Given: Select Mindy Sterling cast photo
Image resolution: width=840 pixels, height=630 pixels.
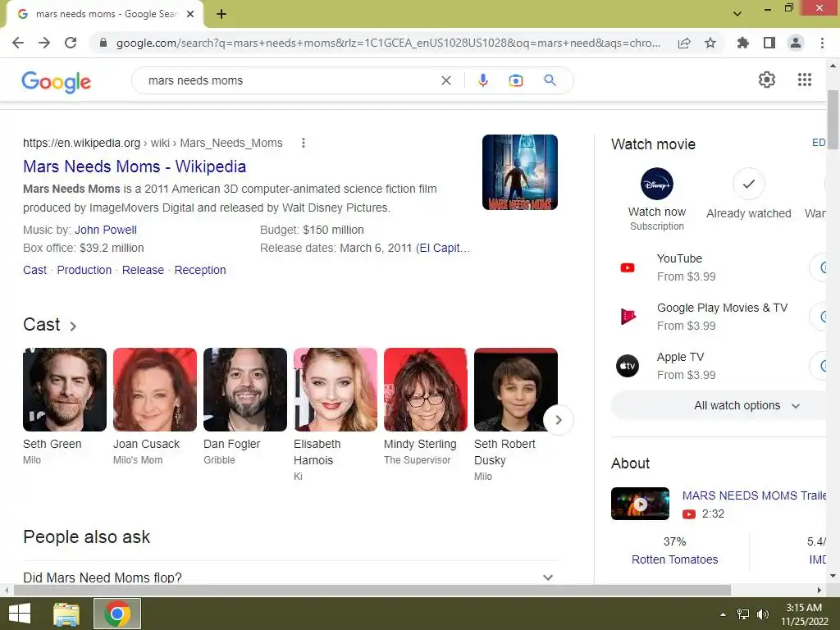Looking at the screenshot, I should 426,390.
